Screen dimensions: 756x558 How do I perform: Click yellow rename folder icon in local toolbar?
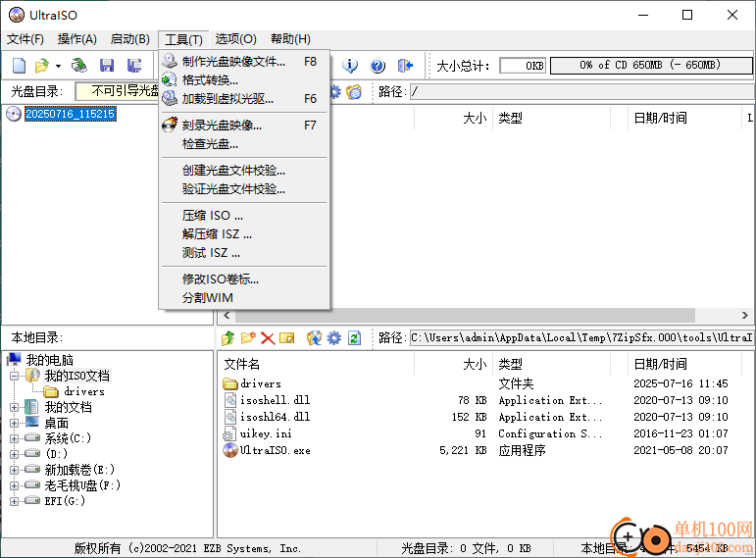coord(287,338)
